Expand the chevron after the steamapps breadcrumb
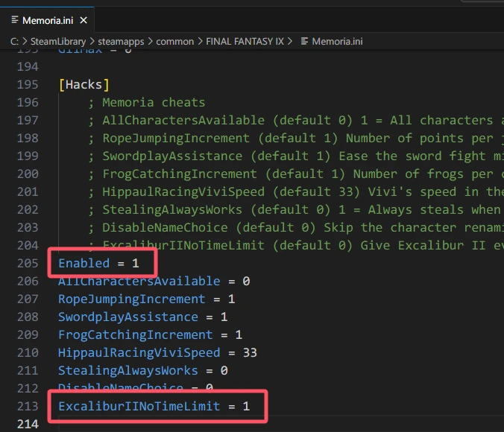The height and width of the screenshot is (432, 504). 150,42
